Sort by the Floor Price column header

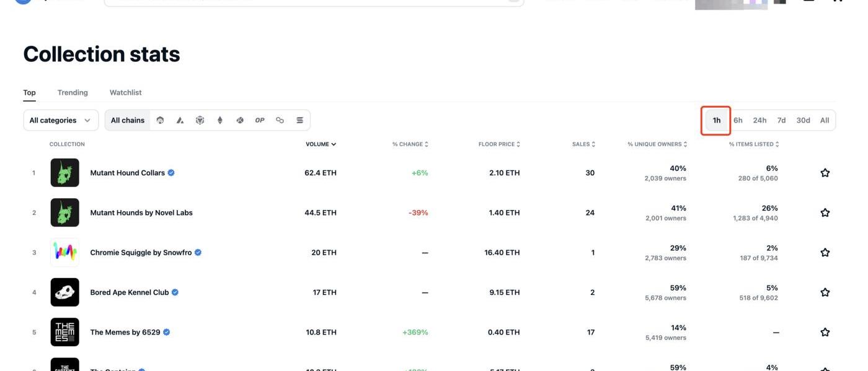point(499,144)
